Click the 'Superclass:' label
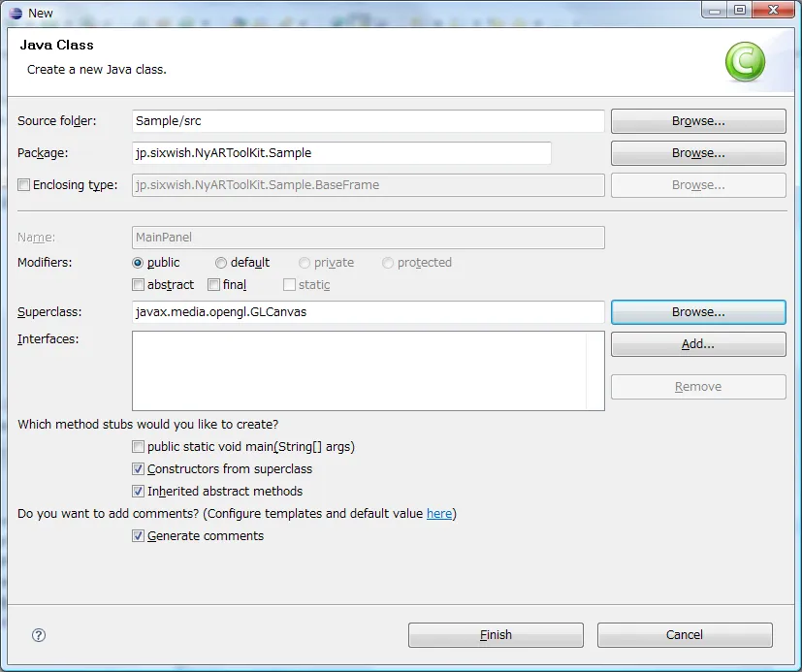 (x=49, y=312)
